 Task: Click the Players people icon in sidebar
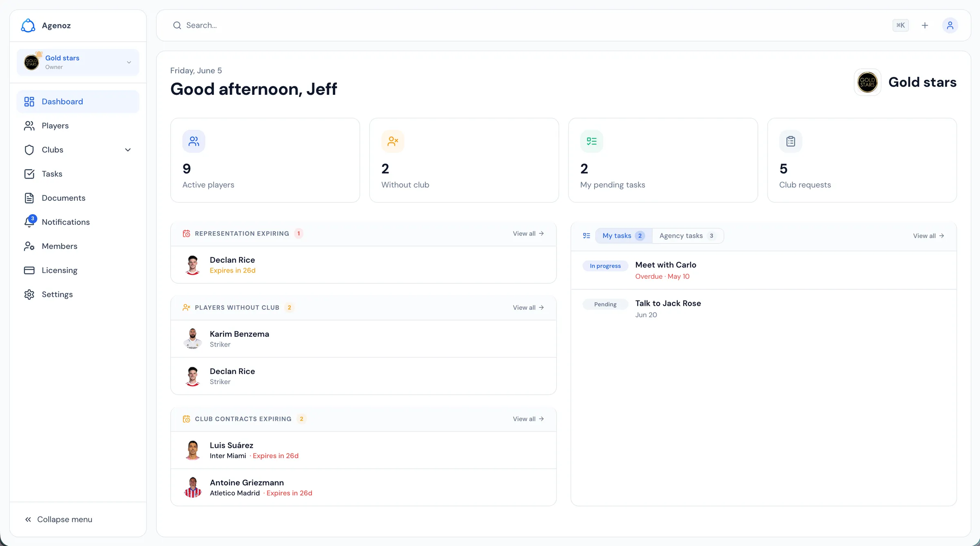click(29, 125)
